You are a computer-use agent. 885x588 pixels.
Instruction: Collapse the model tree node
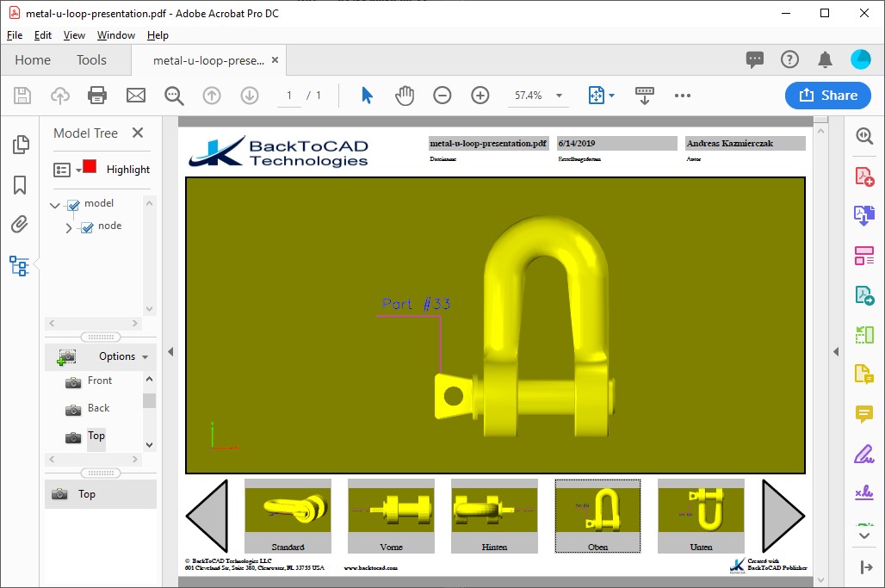tap(55, 206)
